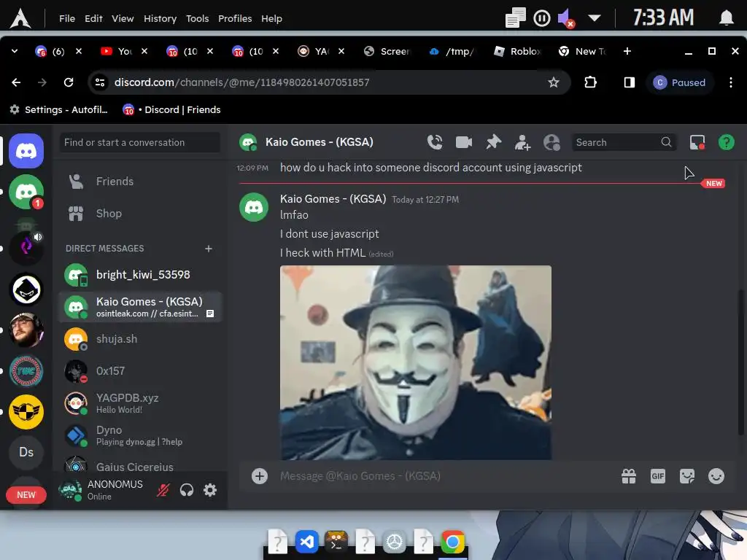Screen dimensions: 747x560
Task: Click the Message @Kaio Gomes input box
Action: point(443,475)
